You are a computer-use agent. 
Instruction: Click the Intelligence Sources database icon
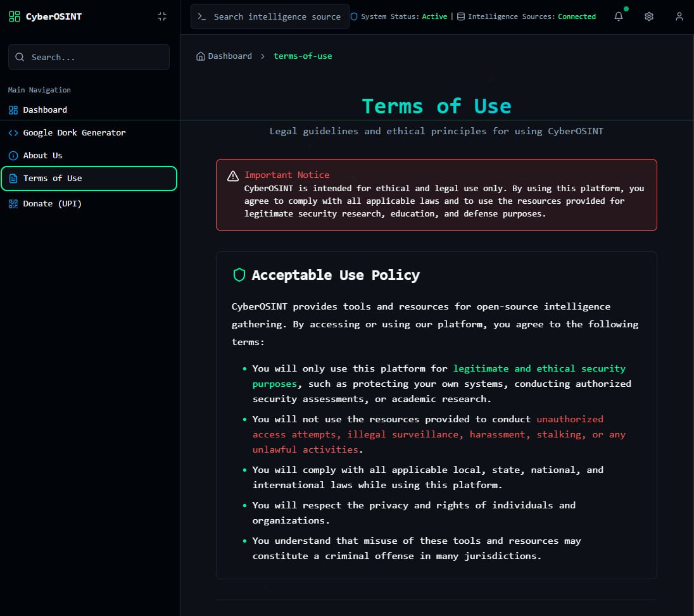tap(461, 16)
